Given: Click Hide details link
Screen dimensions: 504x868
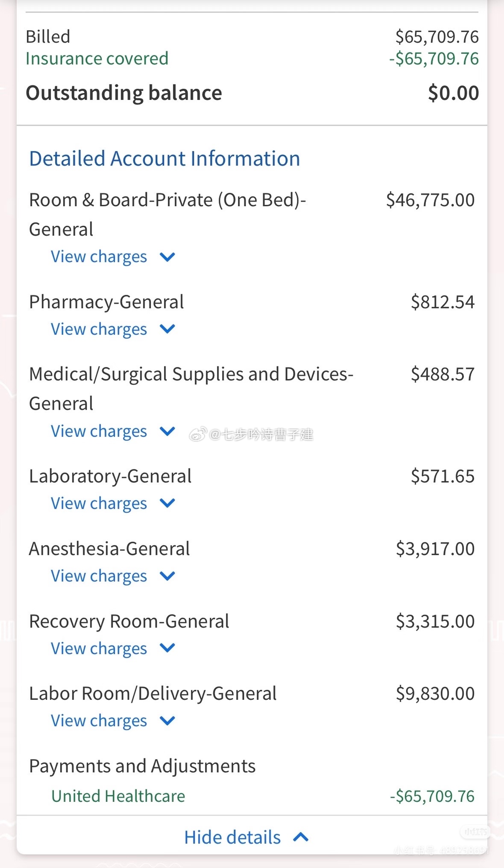Looking at the screenshot, I should click(x=232, y=837).
